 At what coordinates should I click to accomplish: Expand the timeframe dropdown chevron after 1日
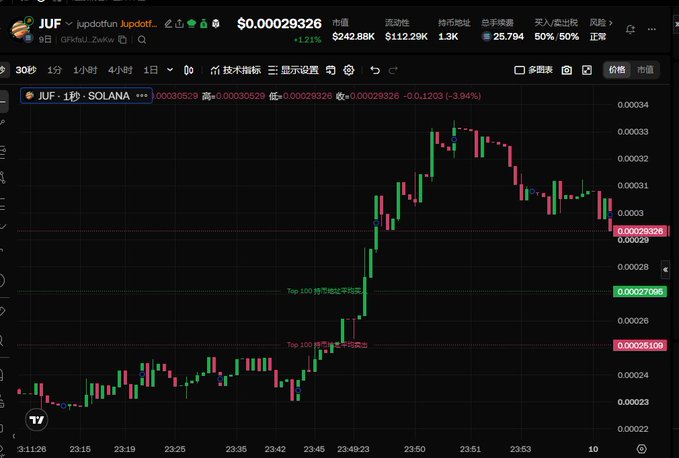[170, 70]
